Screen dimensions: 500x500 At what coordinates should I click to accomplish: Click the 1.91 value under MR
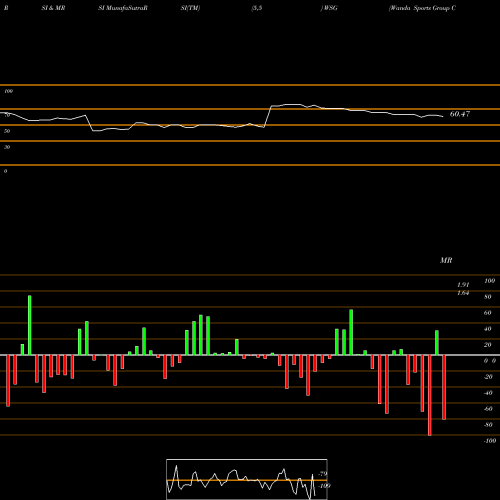click(x=463, y=285)
